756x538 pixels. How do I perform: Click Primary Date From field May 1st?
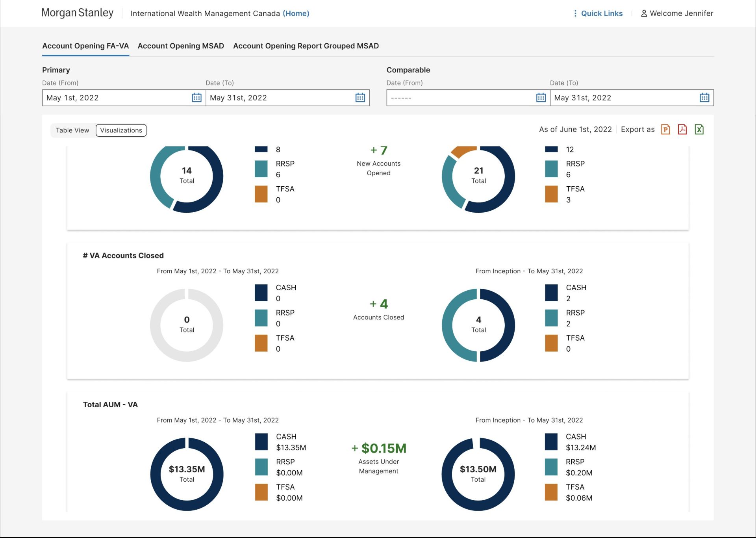[x=124, y=98]
